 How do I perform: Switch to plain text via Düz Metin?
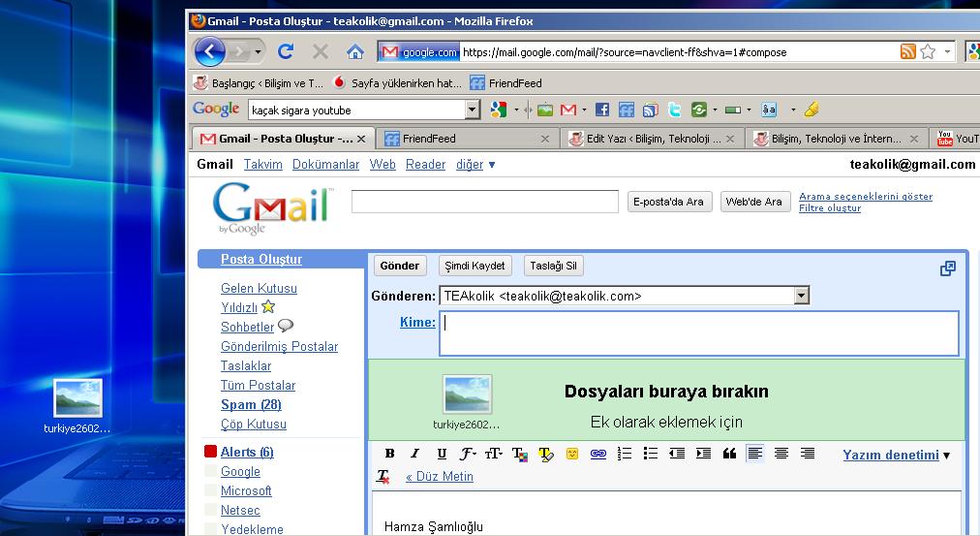point(440,477)
